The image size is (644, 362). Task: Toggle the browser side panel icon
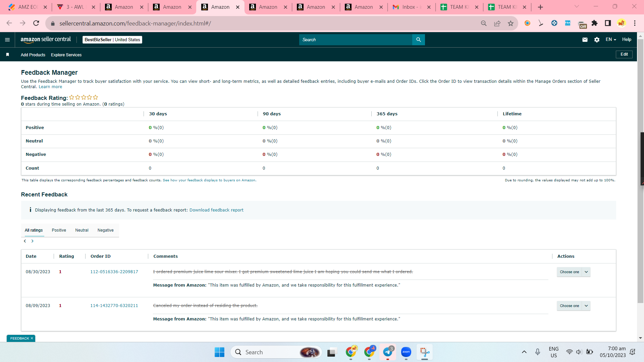coord(608,23)
